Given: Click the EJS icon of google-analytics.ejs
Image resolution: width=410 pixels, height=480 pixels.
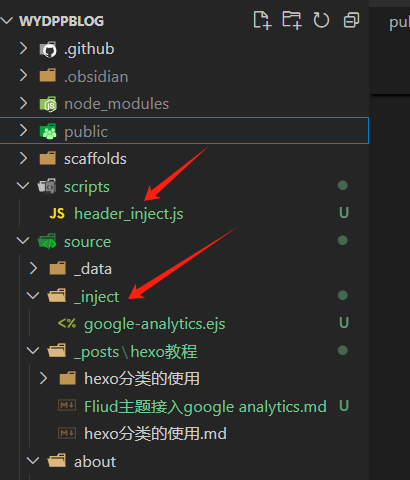Looking at the screenshot, I should [x=67, y=323].
